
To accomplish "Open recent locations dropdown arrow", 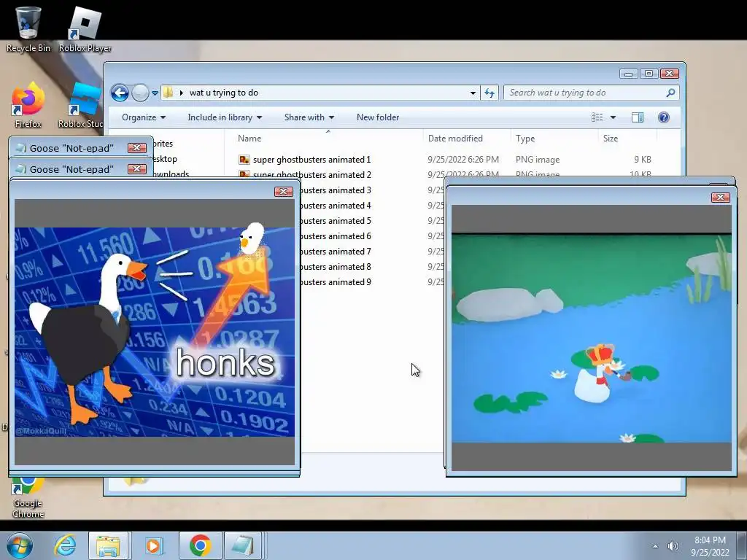I will coord(155,93).
